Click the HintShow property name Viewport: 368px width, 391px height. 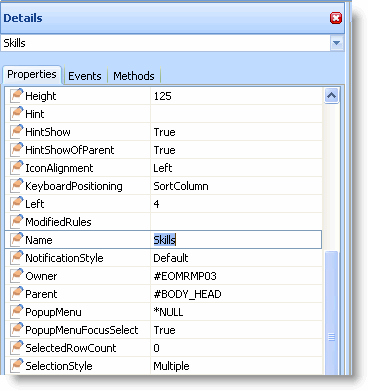point(48,132)
